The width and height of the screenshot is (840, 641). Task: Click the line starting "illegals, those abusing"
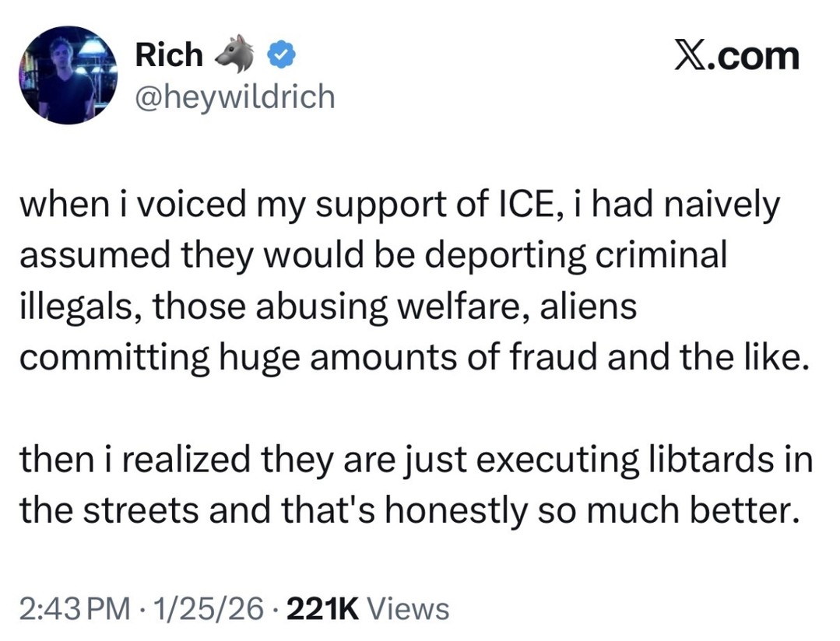(x=327, y=307)
